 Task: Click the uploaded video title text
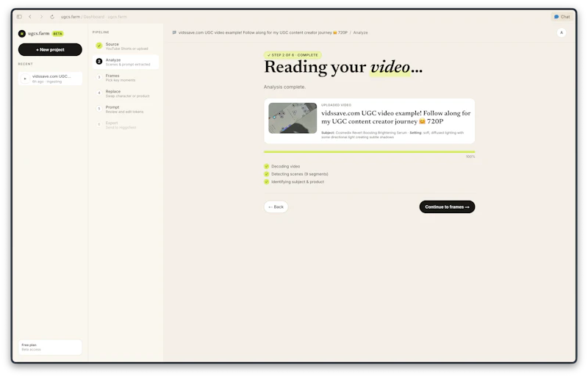point(395,117)
